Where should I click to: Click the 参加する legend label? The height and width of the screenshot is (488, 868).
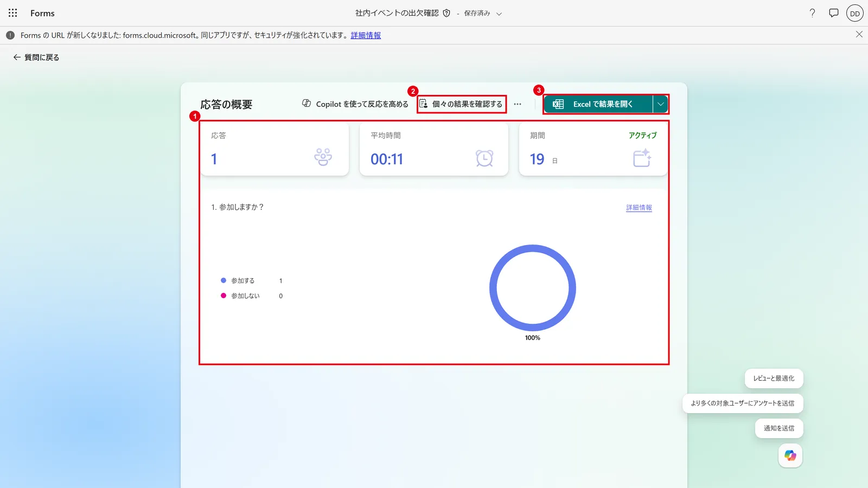coord(242,281)
